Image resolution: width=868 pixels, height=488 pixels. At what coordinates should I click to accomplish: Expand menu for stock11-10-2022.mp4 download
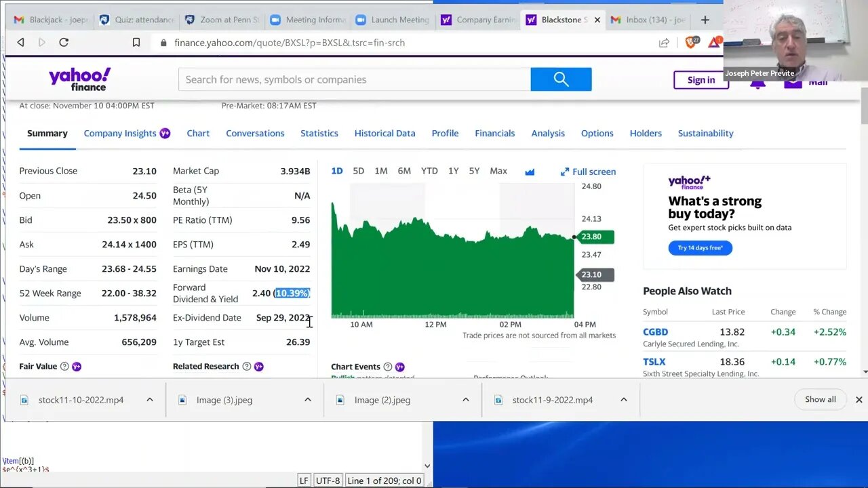[150, 400]
